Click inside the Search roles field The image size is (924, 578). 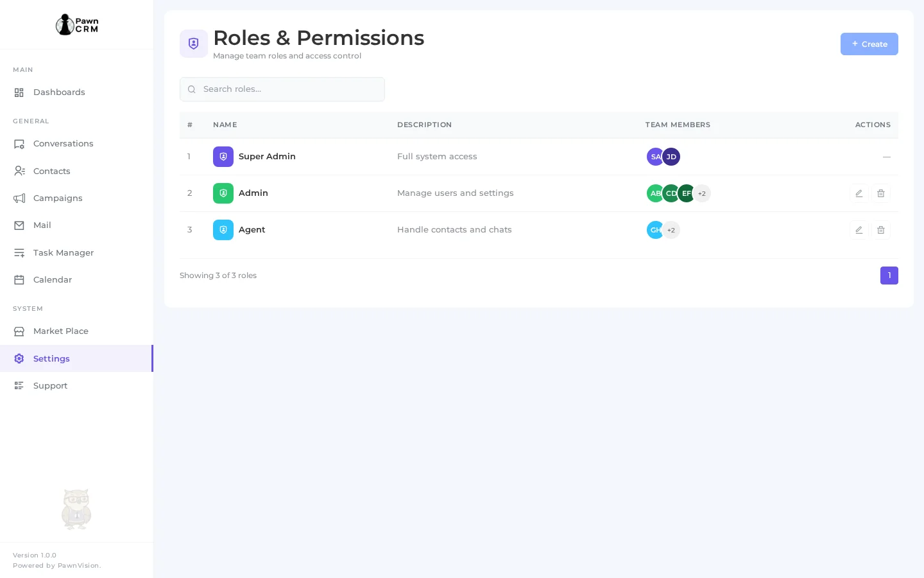click(x=282, y=89)
